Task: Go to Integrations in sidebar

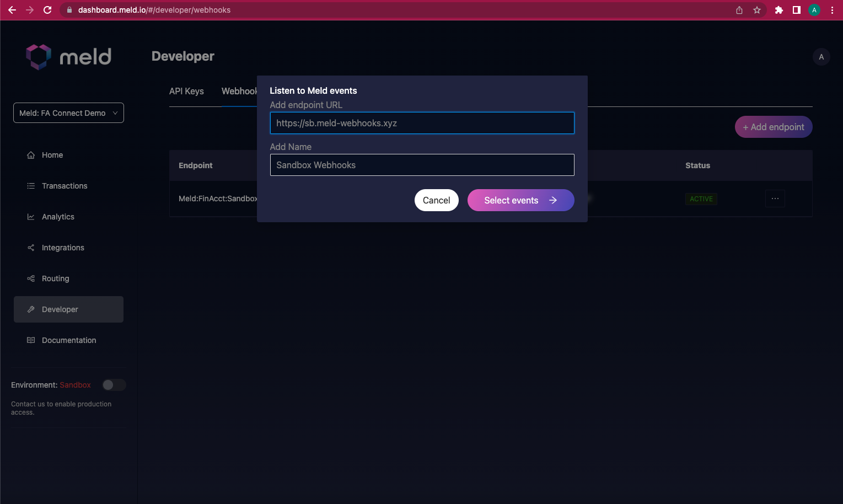Action: pyautogui.click(x=68, y=248)
